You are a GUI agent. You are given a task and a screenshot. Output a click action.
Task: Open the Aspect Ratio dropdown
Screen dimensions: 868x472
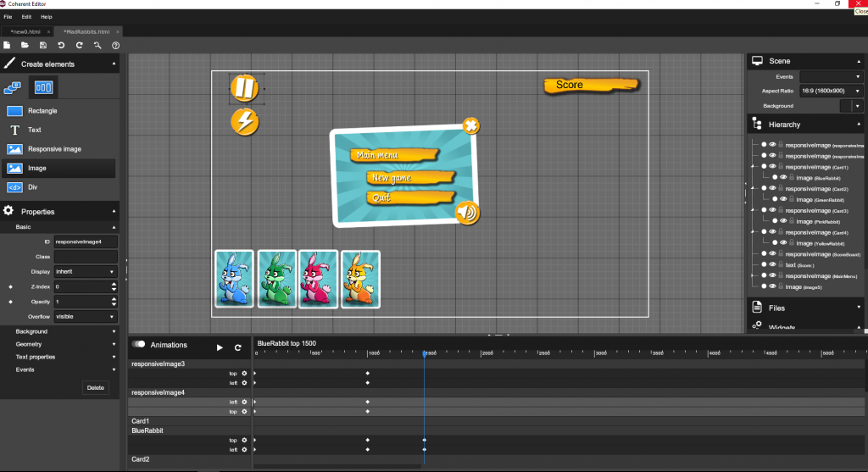point(831,91)
